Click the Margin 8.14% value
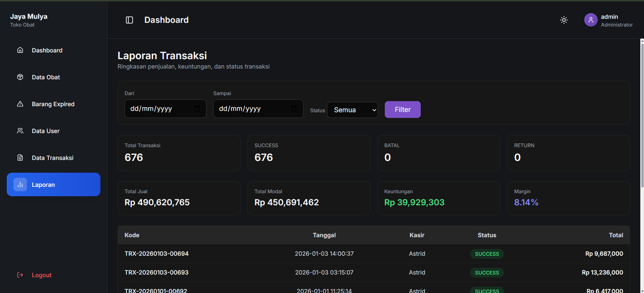 (x=526, y=202)
